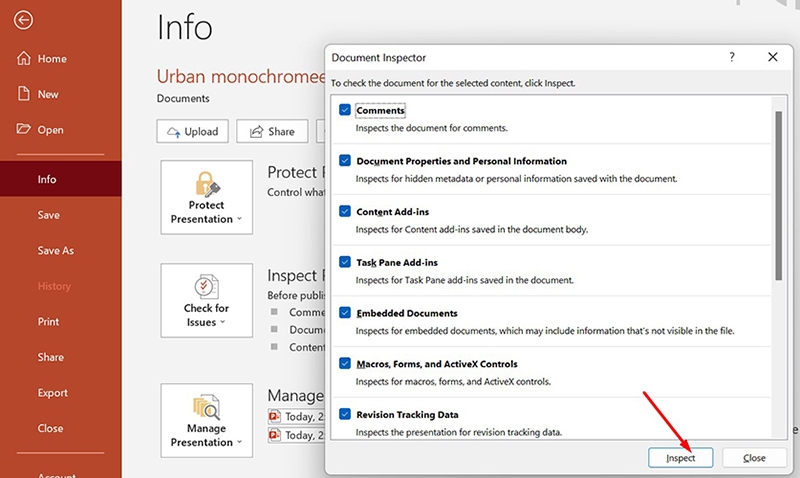Click the Document Inspector help question mark
The height and width of the screenshot is (478, 800).
tap(732, 57)
